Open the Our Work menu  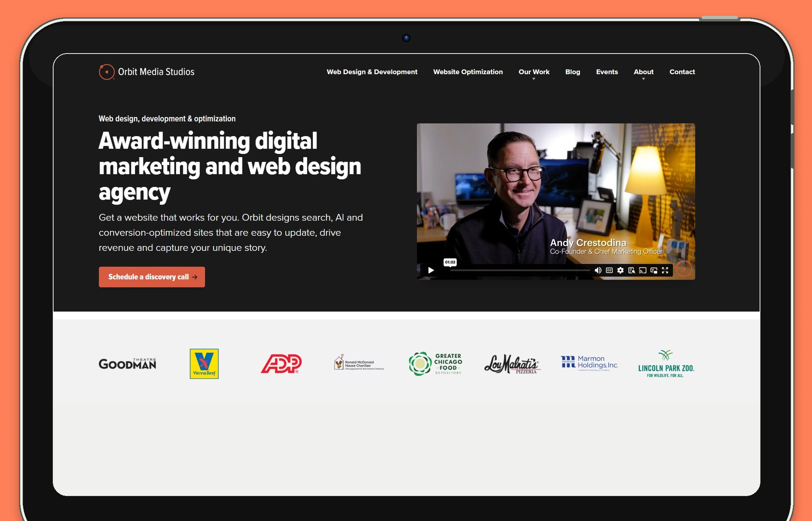tap(534, 72)
